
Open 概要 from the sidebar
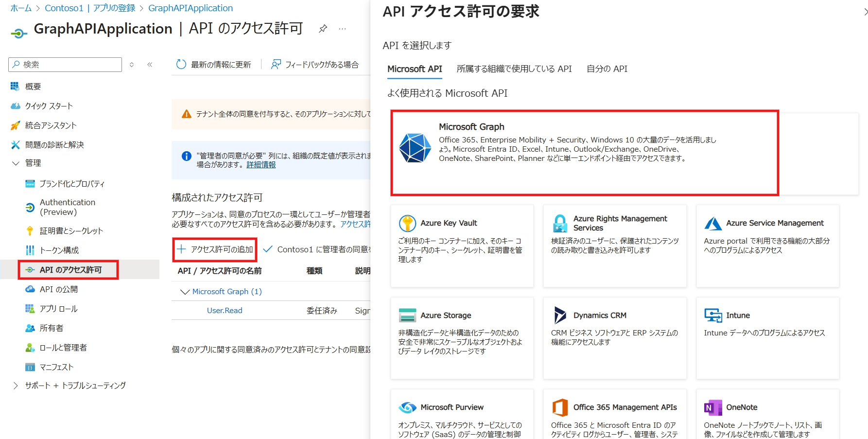33,86
